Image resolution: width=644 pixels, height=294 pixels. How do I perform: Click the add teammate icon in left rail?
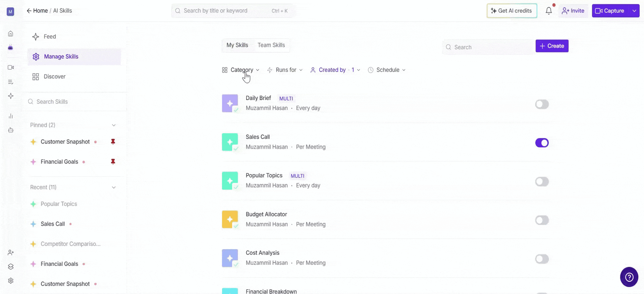[11, 252]
